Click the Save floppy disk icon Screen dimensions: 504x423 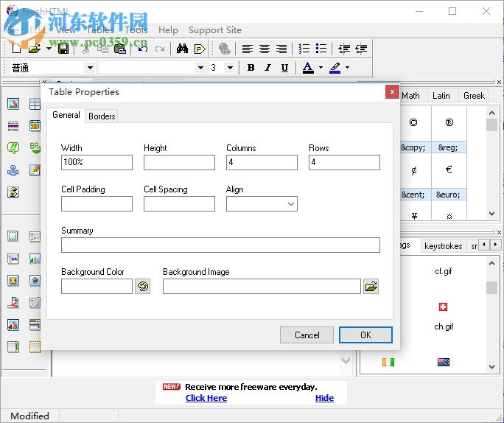pyautogui.click(x=63, y=49)
